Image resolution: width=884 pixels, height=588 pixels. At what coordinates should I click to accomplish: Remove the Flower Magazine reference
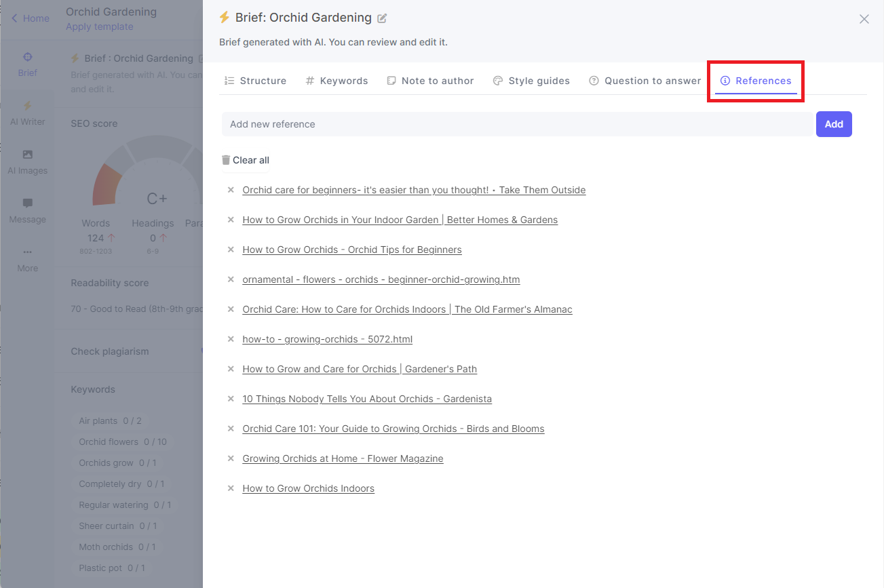231,458
